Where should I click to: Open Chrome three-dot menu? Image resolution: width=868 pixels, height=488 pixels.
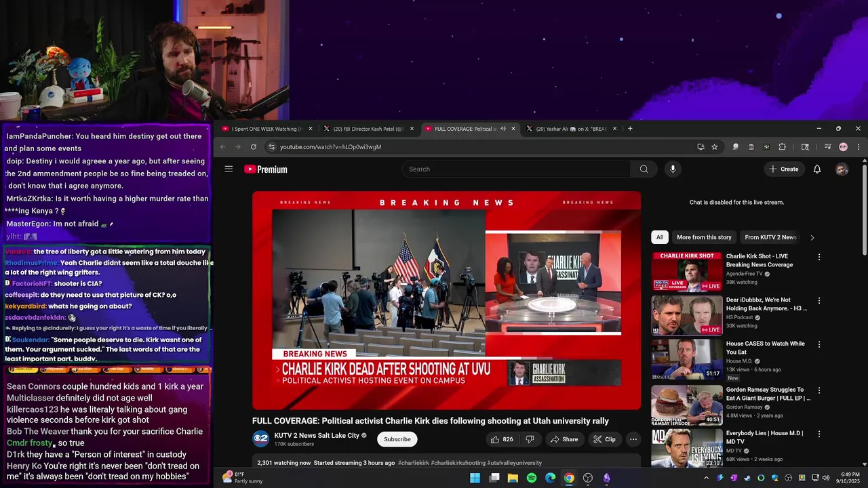click(859, 146)
